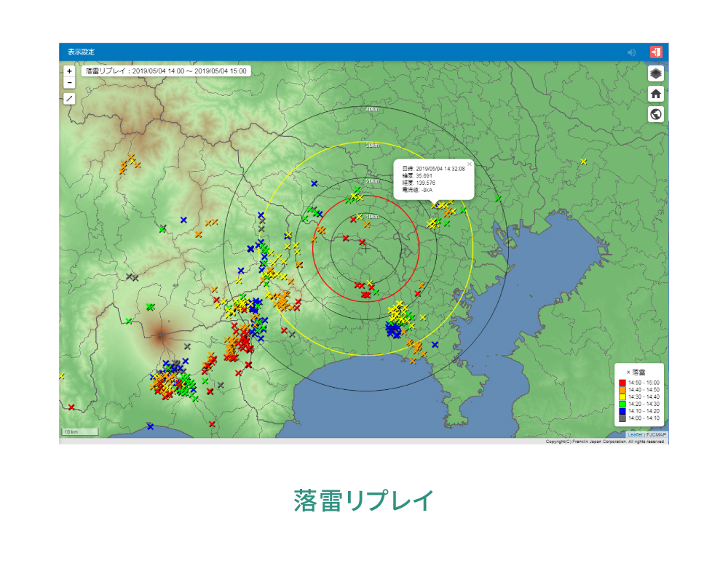Screen dimensions: 728x566
Task: Close the lightning info popup
Action: pos(470,164)
